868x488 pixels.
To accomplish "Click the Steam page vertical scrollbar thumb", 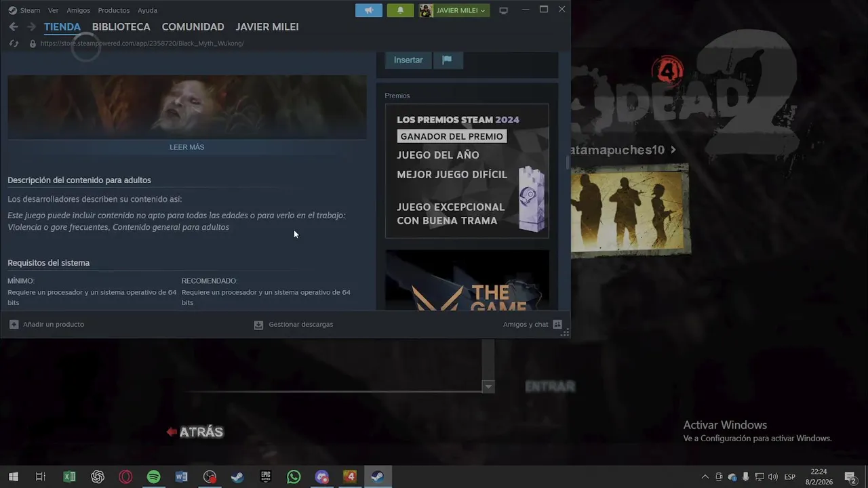I will click(568, 163).
